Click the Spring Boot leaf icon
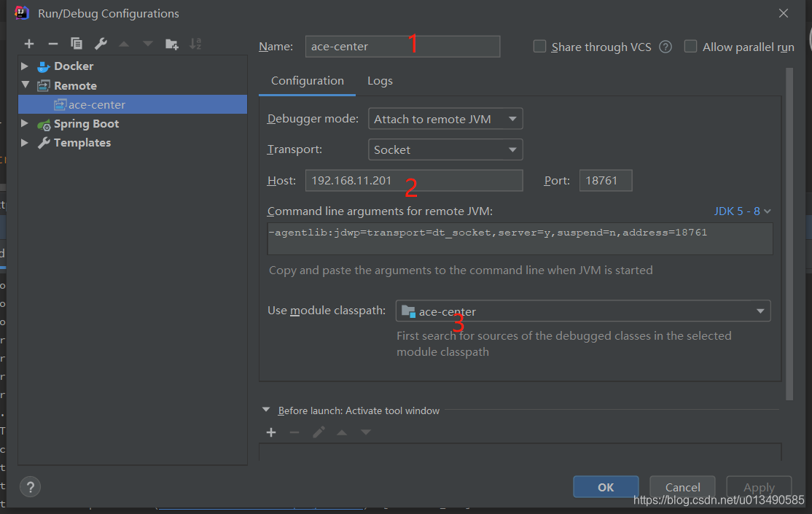 click(44, 125)
